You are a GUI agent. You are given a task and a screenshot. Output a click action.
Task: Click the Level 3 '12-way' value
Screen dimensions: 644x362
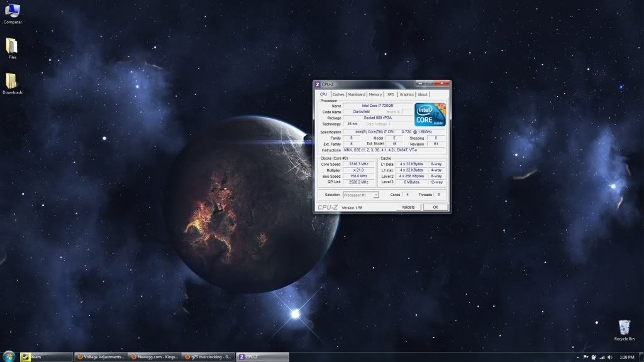coord(436,182)
